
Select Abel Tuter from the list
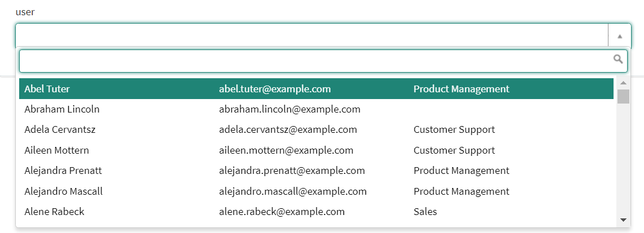(47, 89)
